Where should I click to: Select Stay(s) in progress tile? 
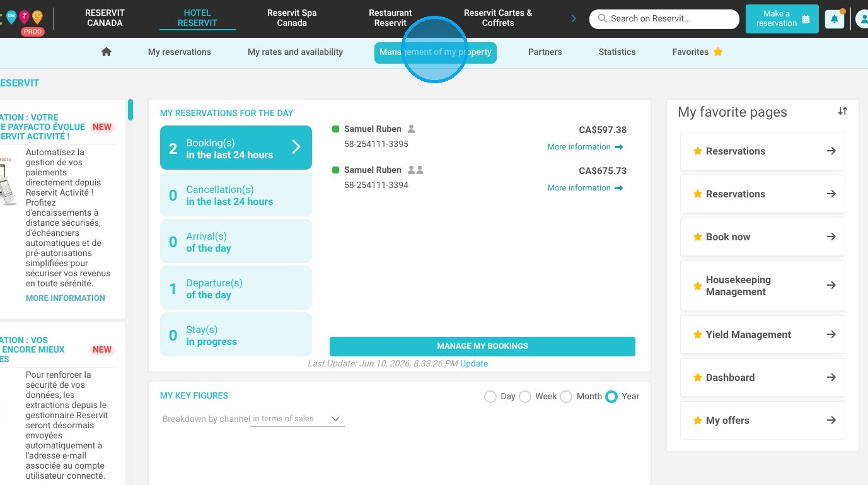click(x=236, y=335)
